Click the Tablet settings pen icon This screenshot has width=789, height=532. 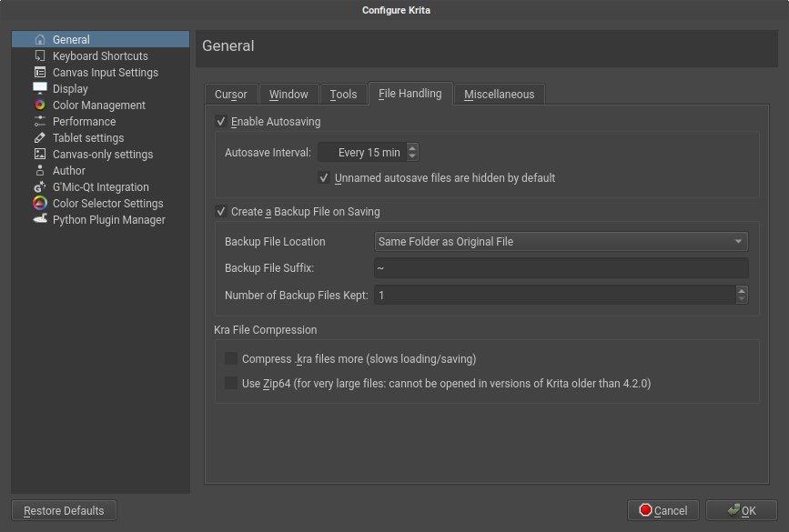40,138
